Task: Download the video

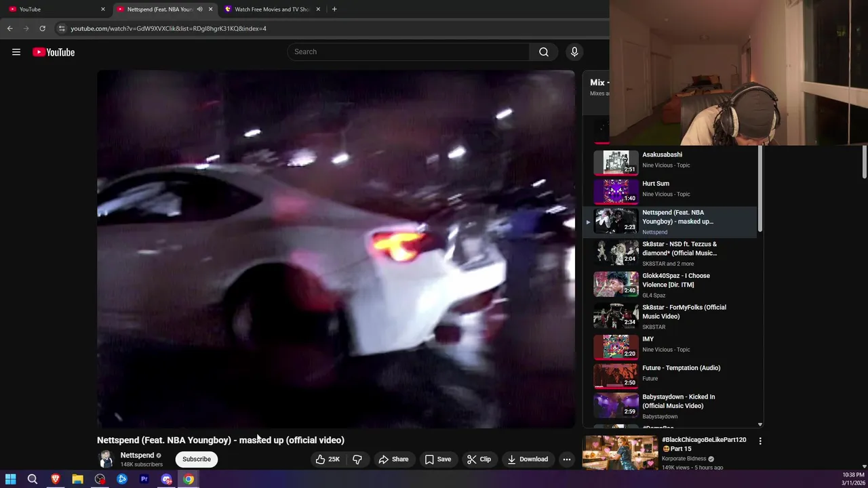Action: click(528, 459)
